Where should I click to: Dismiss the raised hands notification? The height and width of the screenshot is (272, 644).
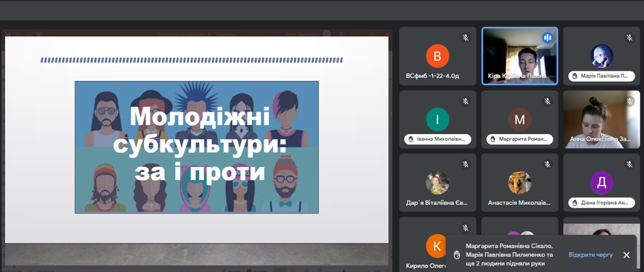(626, 254)
